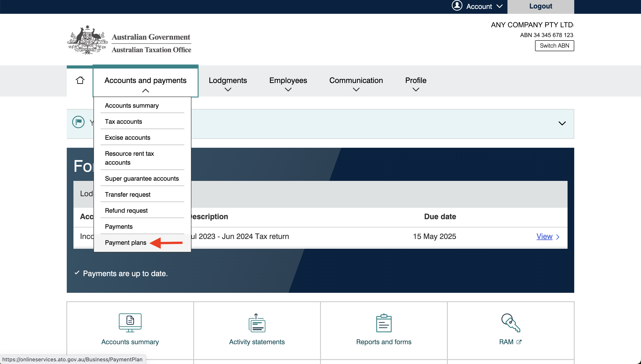This screenshot has height=364, width=641.
Task: Click the Account profile icon
Action: pyautogui.click(x=457, y=6)
